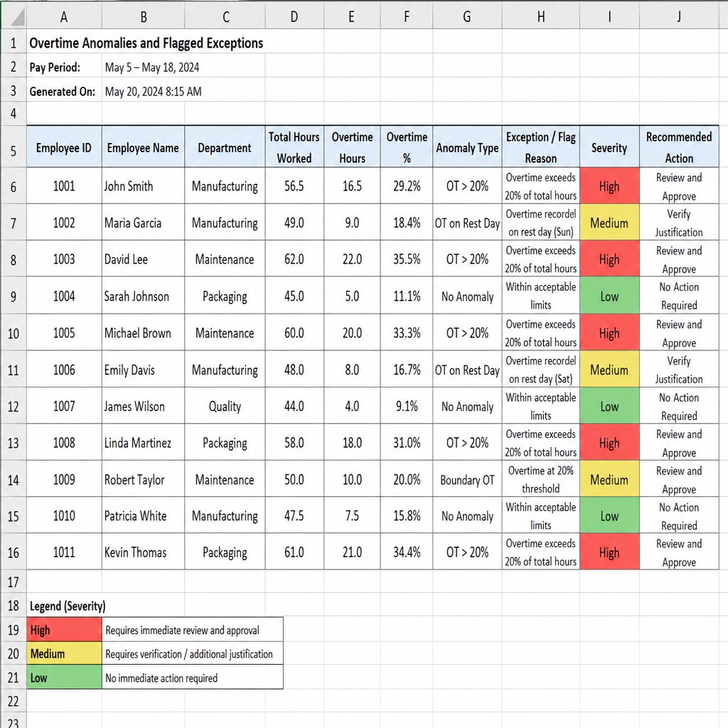
Task: Click the 'Exception / Flag Reason' header cell
Action: 541,146
